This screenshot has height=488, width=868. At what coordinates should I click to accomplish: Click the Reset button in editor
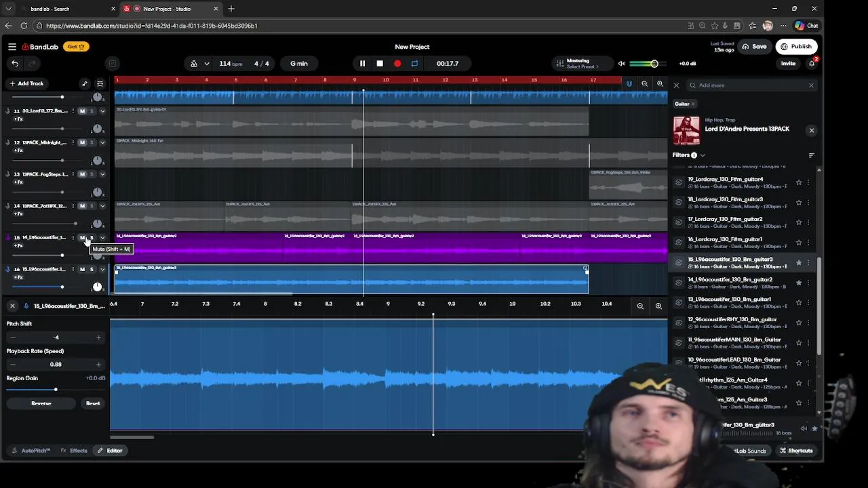coord(93,403)
